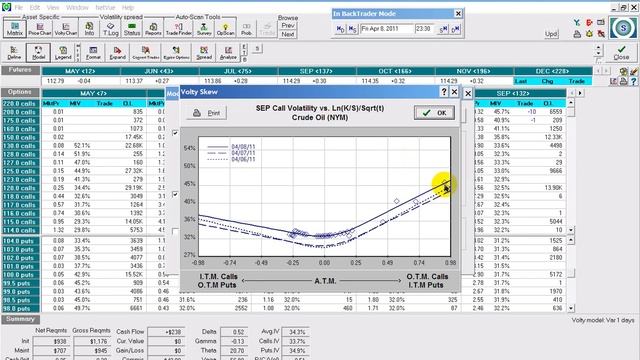640x360 pixels.
Task: Open the Edit menu
Action: pos(35,7)
